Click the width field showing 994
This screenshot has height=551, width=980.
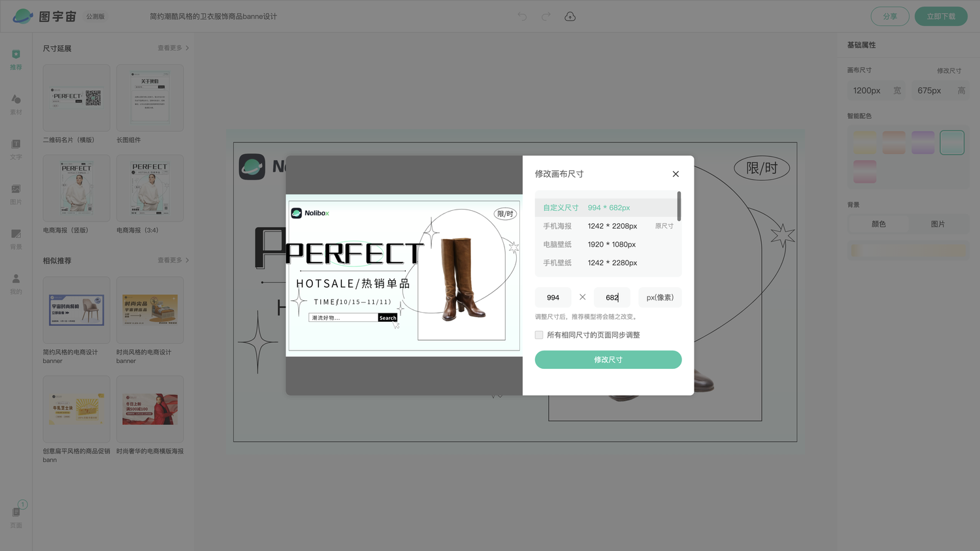pyautogui.click(x=553, y=297)
